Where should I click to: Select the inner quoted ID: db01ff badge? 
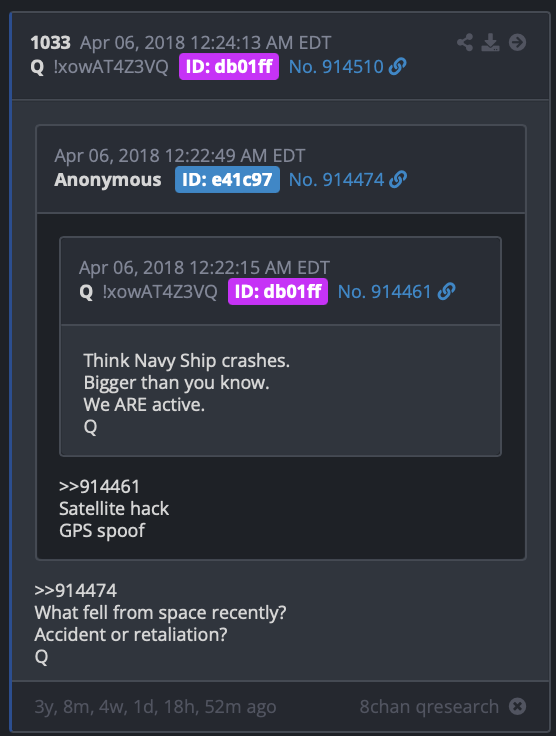point(278,291)
